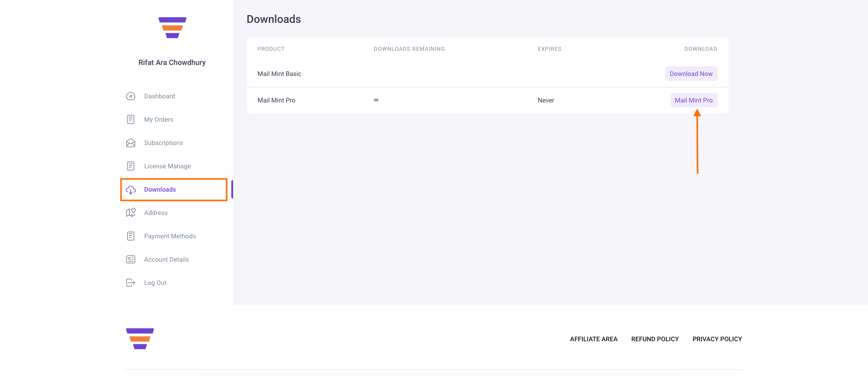Click the Mail Mint Basic product name
The image size is (868, 376).
point(279,74)
